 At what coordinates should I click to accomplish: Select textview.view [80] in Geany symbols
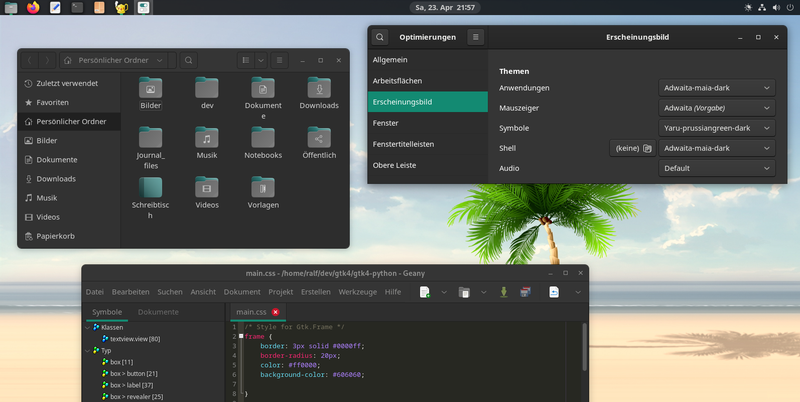coord(135,339)
